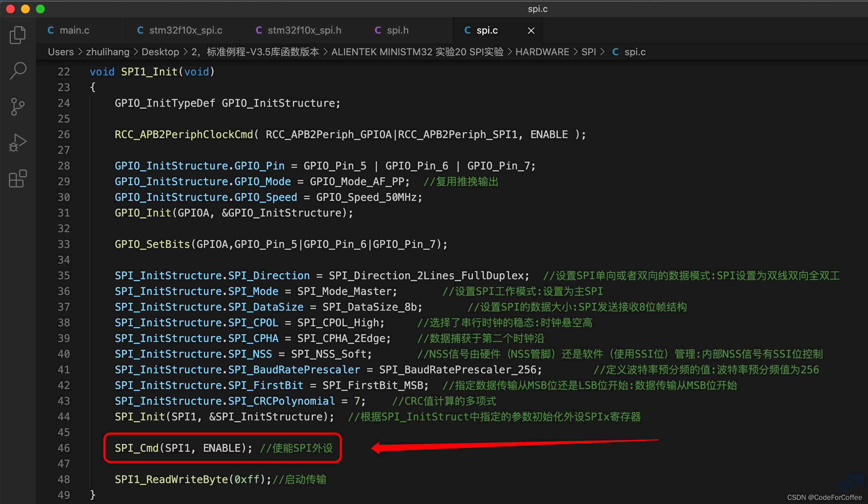Expand breadcrumb chevron after zhulihang
The height and width of the screenshot is (504, 868).
pos(136,52)
